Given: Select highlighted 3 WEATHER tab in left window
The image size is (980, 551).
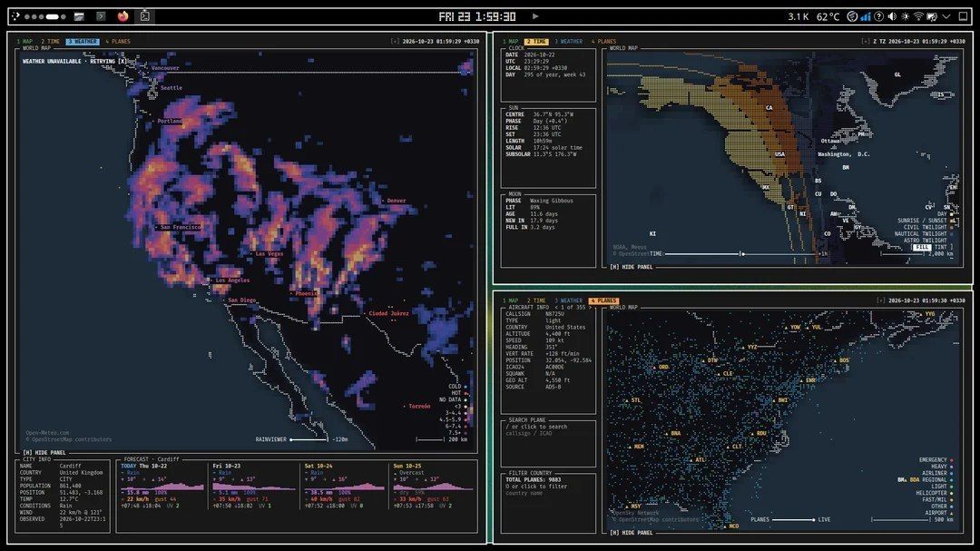Looking at the screenshot, I should click(x=83, y=41).
